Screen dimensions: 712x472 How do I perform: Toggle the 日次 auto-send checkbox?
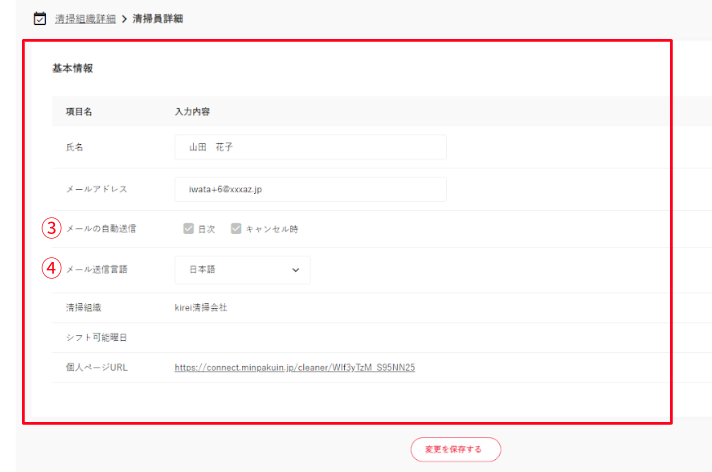(188, 229)
